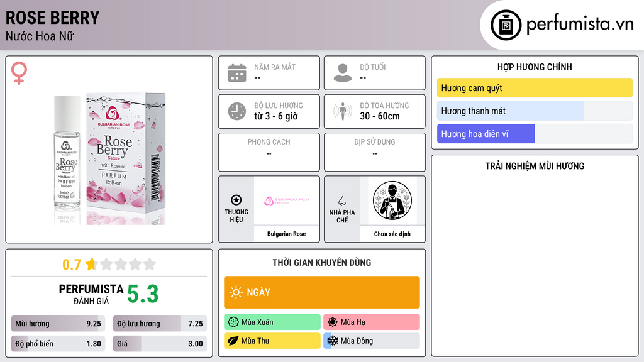This screenshot has height=362, width=644.
Task: Click the snowflake icon beside Mùa Đông
Action: coord(333,341)
